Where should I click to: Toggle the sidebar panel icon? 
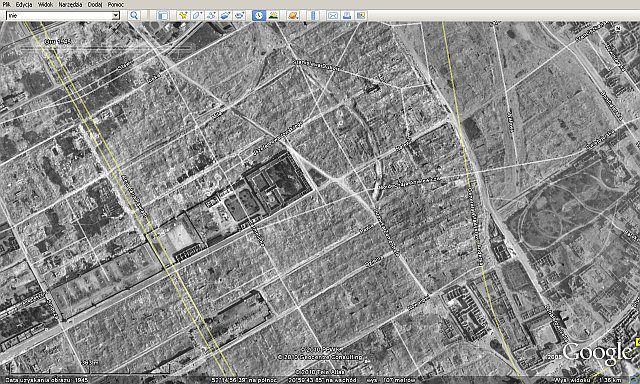(x=162, y=16)
